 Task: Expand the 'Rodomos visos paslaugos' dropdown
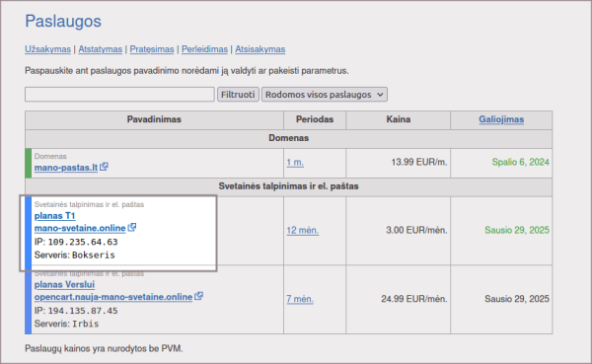325,95
